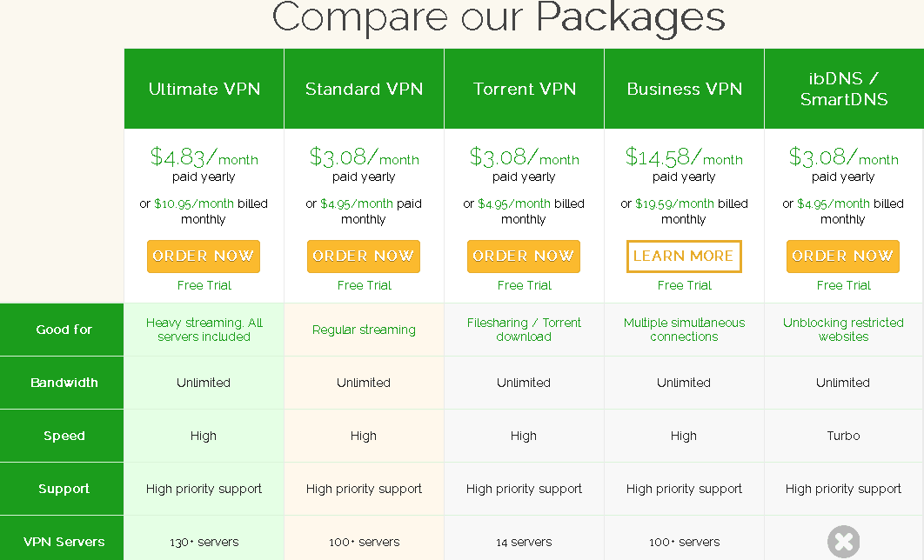This screenshot has height=560, width=924.
Task: Click Order Now under Standard VPN
Action: (x=364, y=257)
